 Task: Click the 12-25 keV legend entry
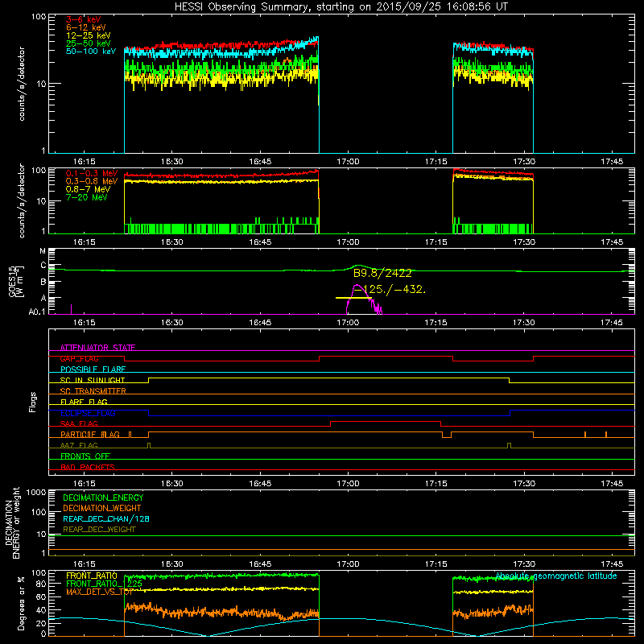tap(89, 35)
